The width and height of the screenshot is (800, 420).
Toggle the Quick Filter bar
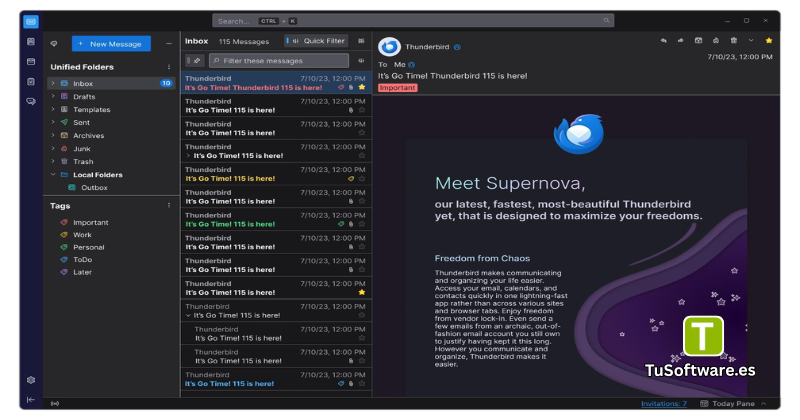pos(316,41)
